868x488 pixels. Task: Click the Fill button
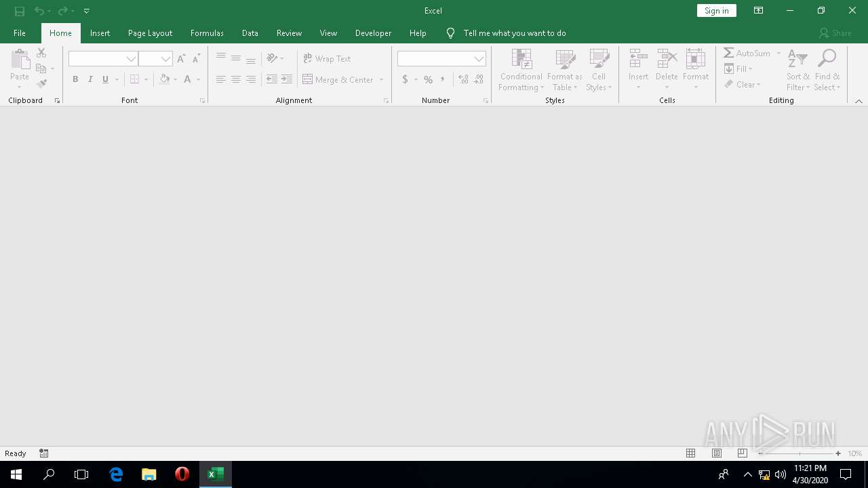[738, 68]
